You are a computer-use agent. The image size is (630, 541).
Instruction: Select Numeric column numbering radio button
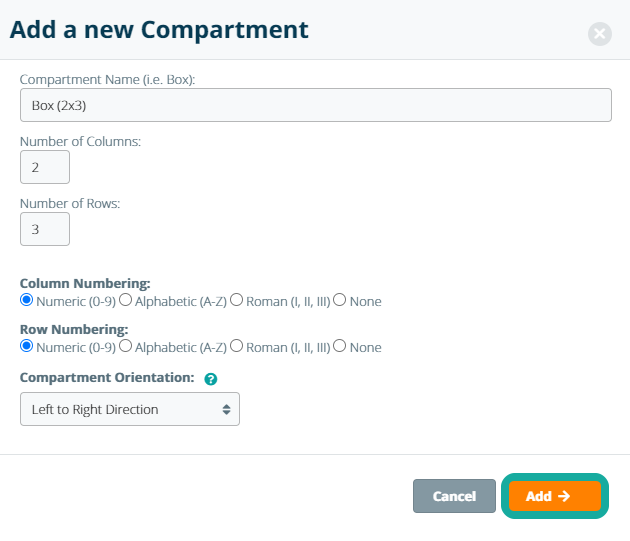tap(27, 300)
